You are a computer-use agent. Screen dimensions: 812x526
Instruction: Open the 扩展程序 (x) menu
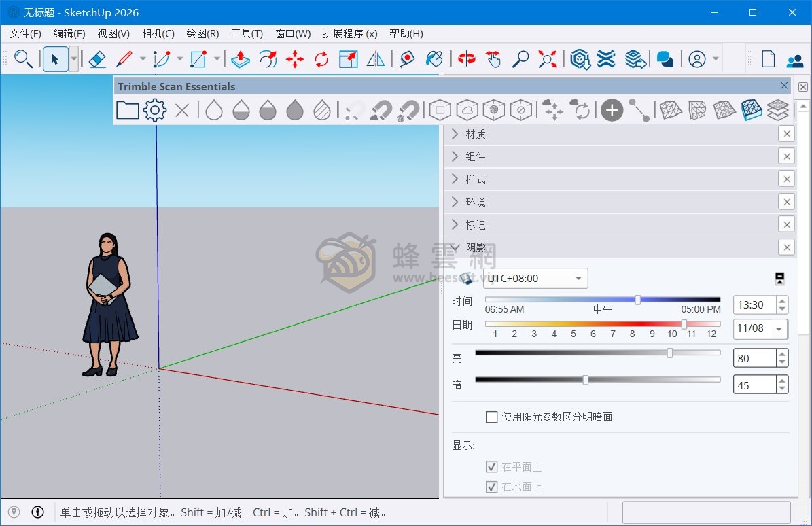tap(350, 34)
